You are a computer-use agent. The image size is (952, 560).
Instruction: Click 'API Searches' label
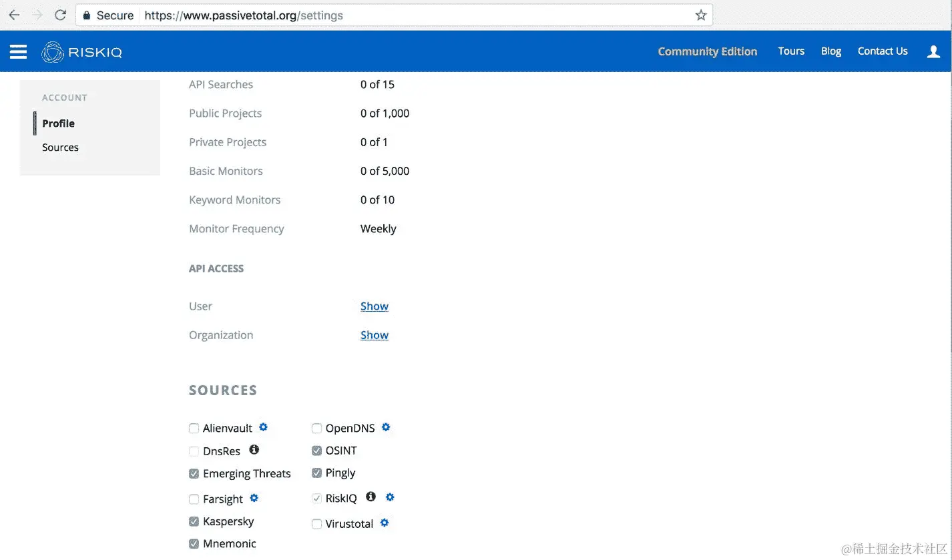pyautogui.click(x=221, y=85)
